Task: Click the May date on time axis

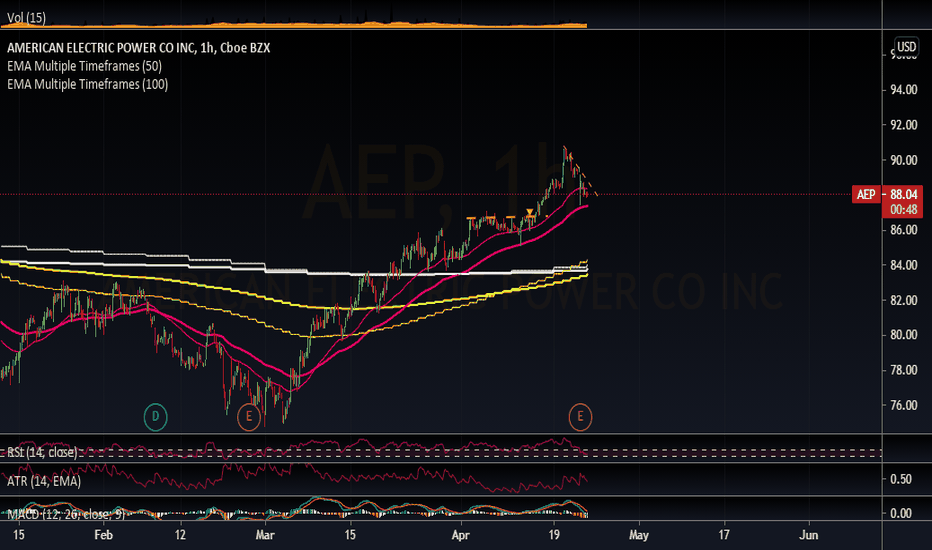Action: (x=639, y=535)
